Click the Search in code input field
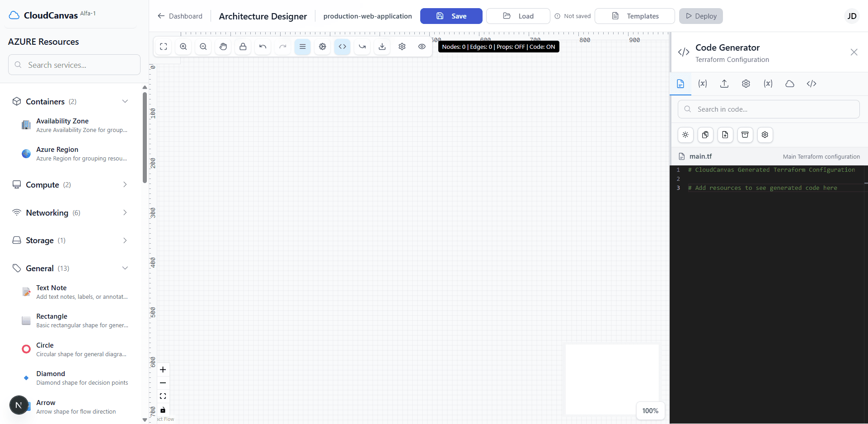This screenshot has height=424, width=868. 768,109
